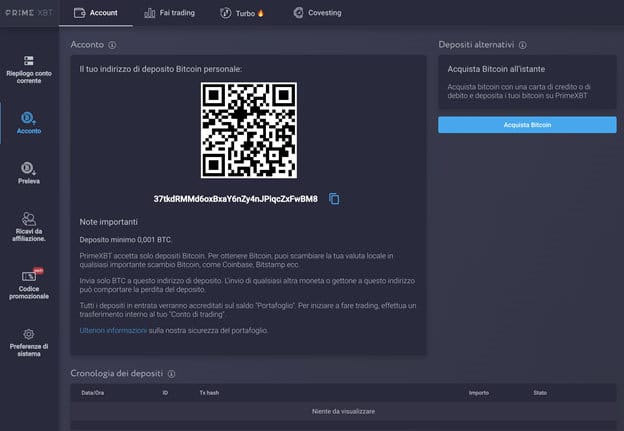624x431 pixels.
Task: Click info icon beside Cronologia dei depositi
Action: pos(172,374)
